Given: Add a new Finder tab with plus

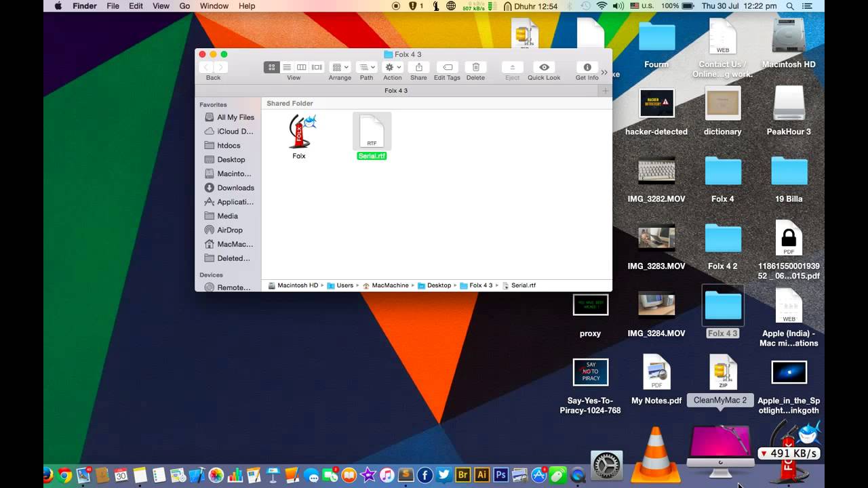Looking at the screenshot, I should pos(606,90).
